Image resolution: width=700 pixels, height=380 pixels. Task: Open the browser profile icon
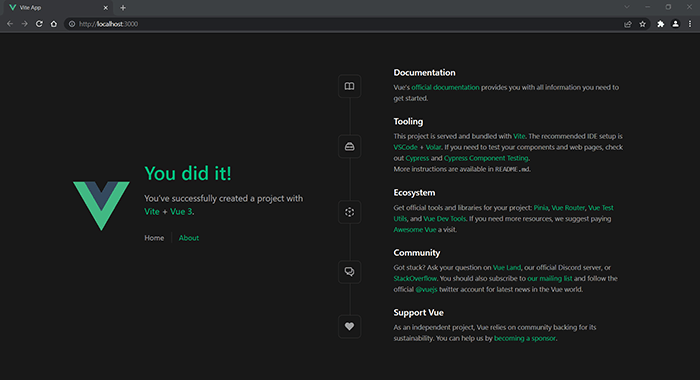coord(675,24)
